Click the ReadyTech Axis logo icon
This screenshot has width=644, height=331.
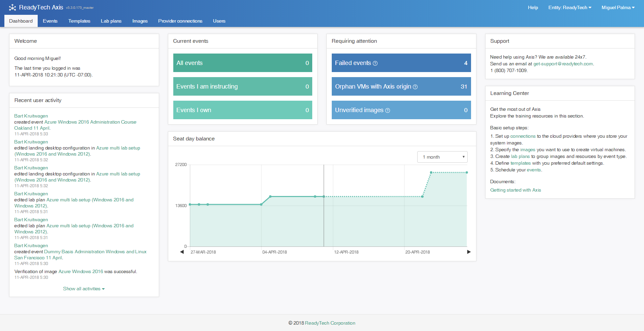click(x=12, y=7)
